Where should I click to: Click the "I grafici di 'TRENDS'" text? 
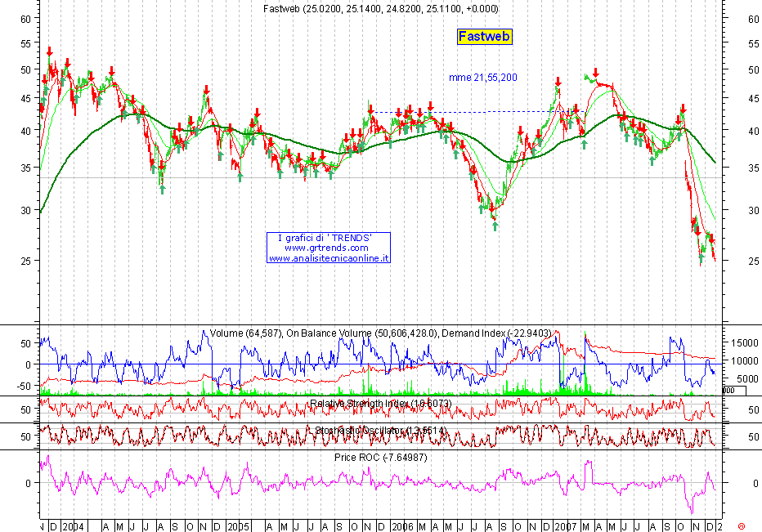325,238
